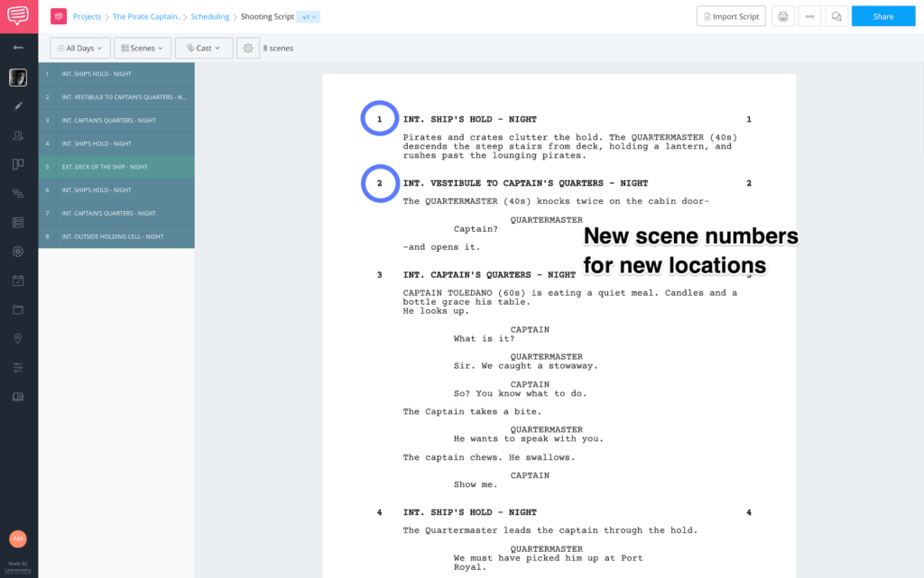
Task: Open the calendar icon in the sidebar
Action: 18,280
